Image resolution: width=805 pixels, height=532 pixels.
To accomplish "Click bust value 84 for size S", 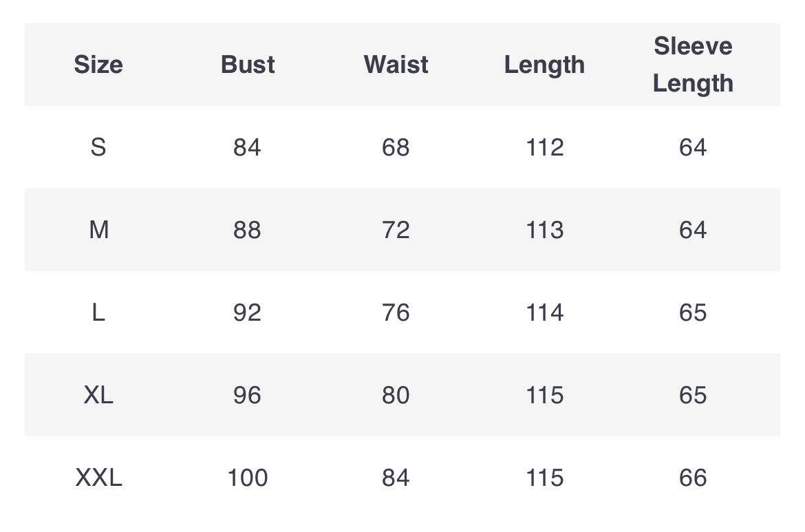I will click(248, 147).
